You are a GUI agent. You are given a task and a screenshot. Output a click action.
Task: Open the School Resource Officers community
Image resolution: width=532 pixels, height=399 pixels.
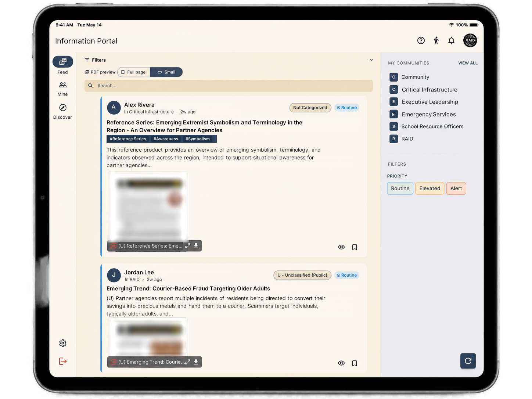coord(427,126)
